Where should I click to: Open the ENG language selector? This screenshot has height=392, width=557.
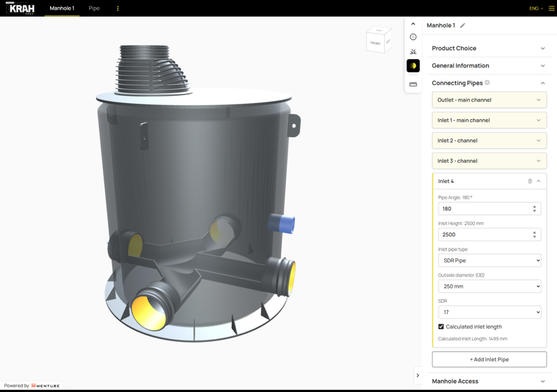pyautogui.click(x=536, y=8)
